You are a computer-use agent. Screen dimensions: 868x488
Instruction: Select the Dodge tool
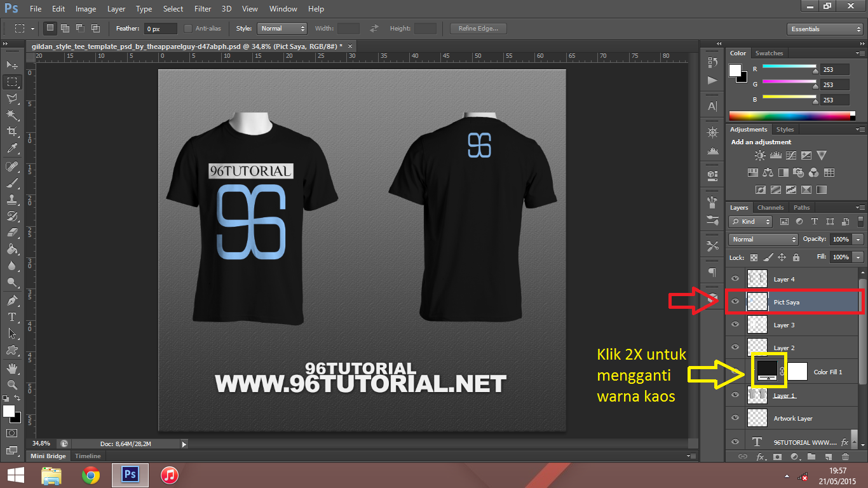tap(12, 283)
